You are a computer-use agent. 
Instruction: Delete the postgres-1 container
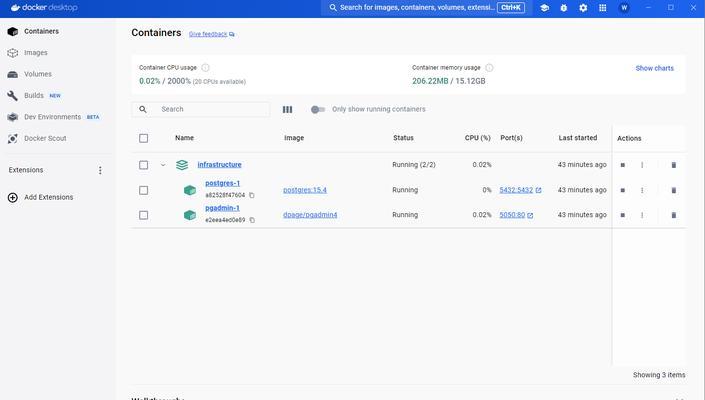[674, 190]
